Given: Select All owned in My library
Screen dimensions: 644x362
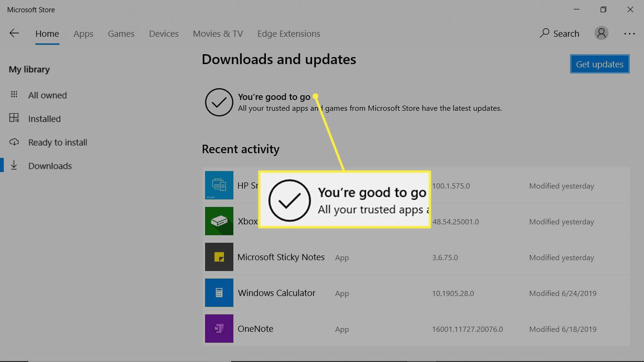Looking at the screenshot, I should [48, 95].
